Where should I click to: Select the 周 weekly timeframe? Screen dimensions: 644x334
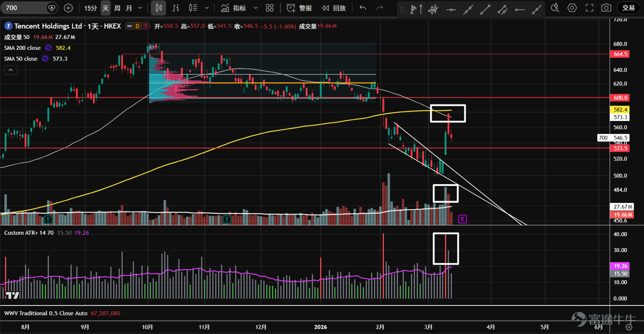click(x=117, y=8)
